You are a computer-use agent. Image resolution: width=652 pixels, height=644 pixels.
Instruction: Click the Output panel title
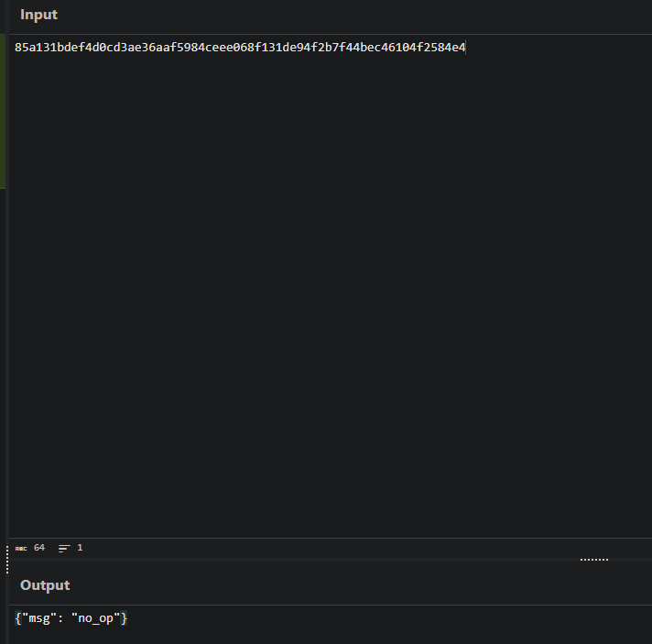tap(45, 585)
